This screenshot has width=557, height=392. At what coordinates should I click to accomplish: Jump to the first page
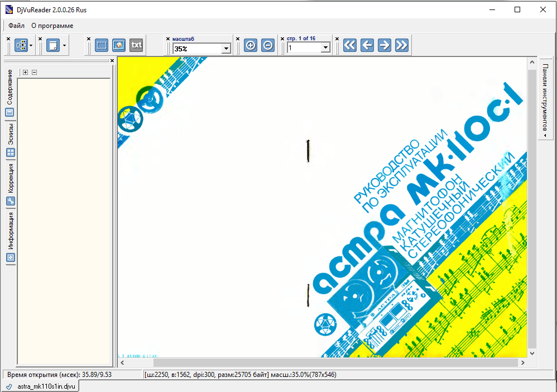pyautogui.click(x=350, y=45)
